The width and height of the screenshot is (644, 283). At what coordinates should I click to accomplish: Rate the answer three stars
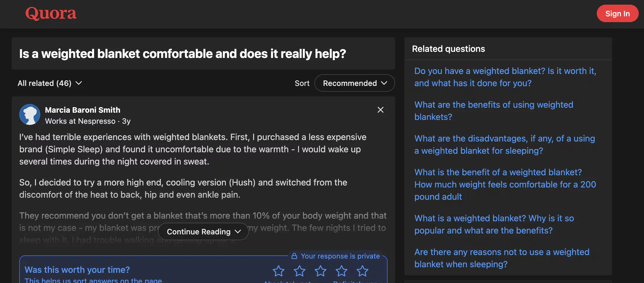[321, 271]
